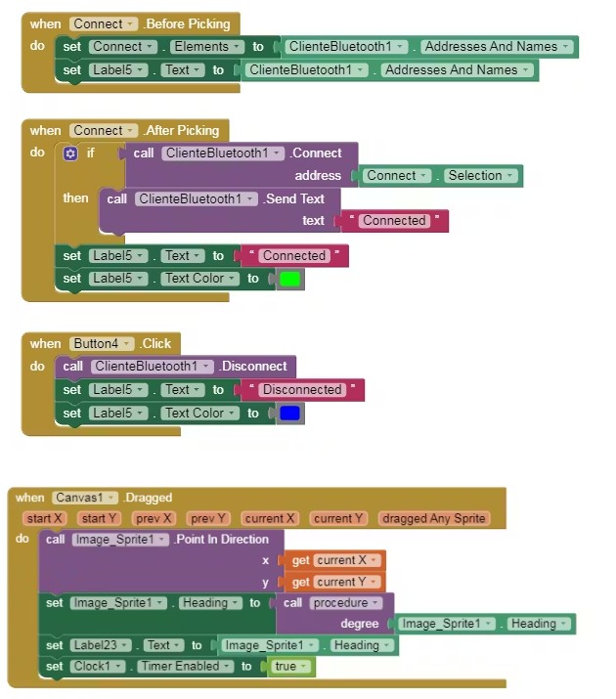Open the Label23 component dropdown
The height and width of the screenshot is (699, 616).
pyautogui.click(x=103, y=645)
